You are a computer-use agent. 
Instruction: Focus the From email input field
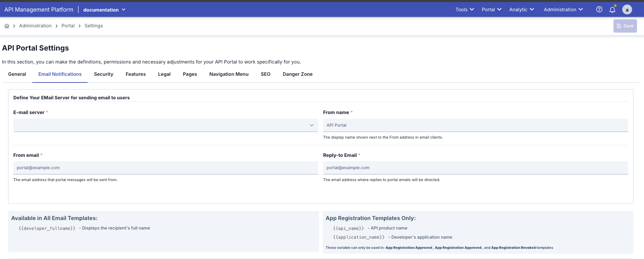coord(165,168)
